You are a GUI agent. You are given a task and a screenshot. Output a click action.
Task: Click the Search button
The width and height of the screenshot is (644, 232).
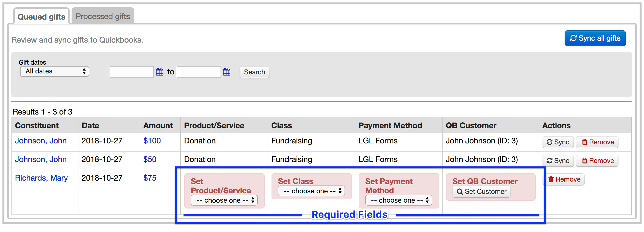pyautogui.click(x=254, y=72)
